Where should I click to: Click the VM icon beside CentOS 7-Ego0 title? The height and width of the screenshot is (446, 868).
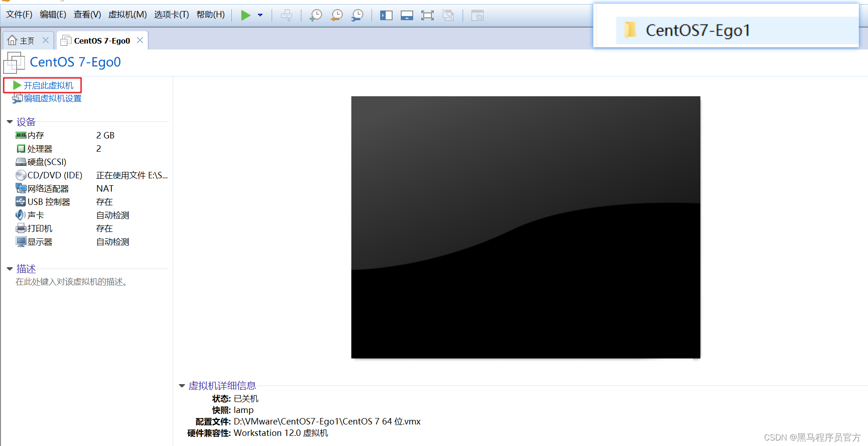(14, 62)
